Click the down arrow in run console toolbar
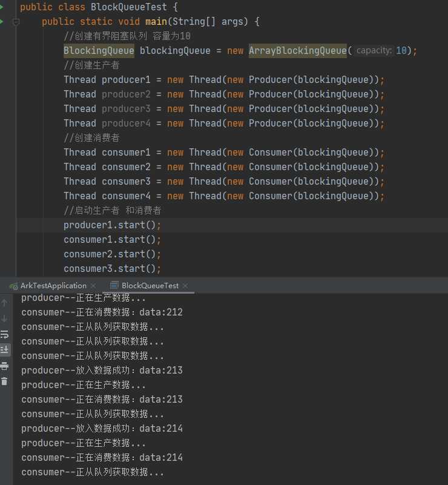The height and width of the screenshot is (485, 448). coord(5,318)
